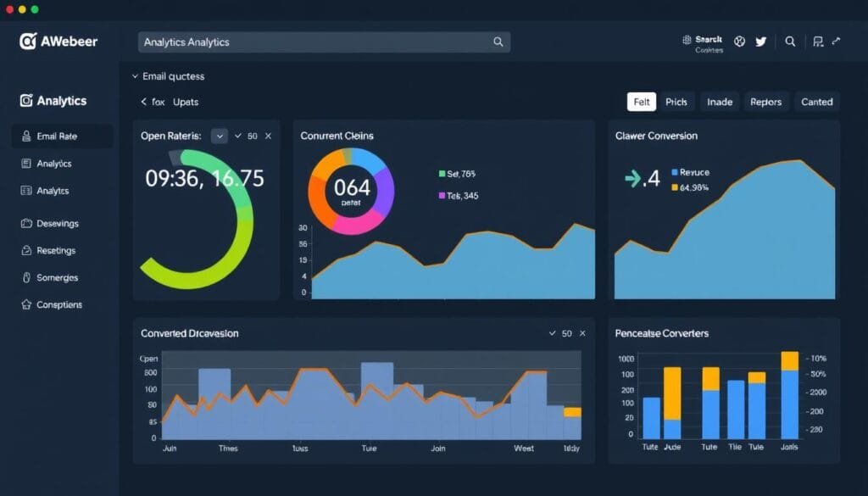Click the Canted button
Viewport: 868px width, 496px height.
click(x=816, y=102)
